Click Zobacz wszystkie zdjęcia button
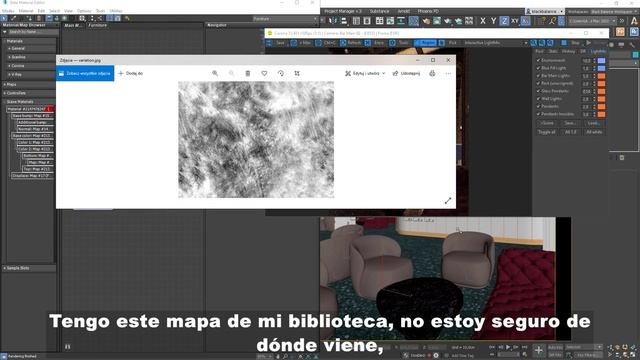This screenshot has width=640, height=360. (85, 73)
